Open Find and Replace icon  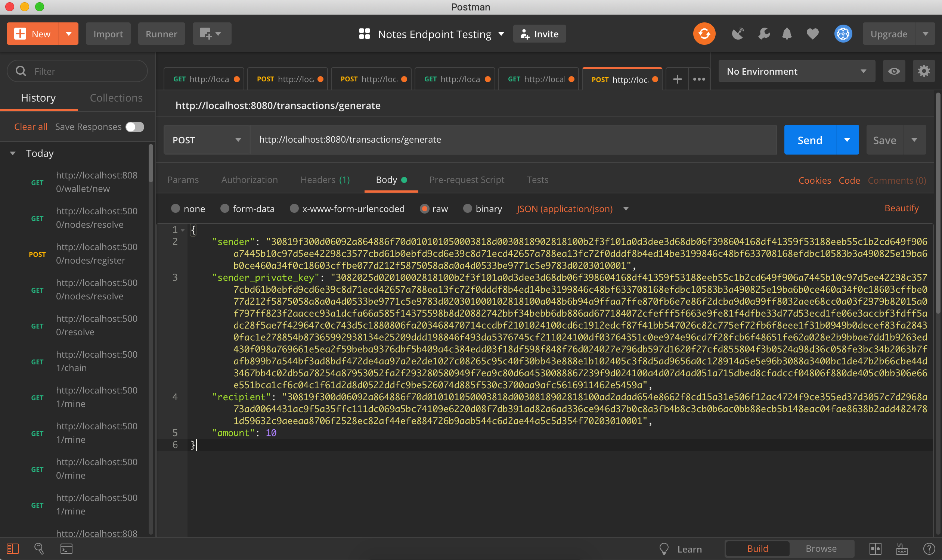[x=39, y=548]
